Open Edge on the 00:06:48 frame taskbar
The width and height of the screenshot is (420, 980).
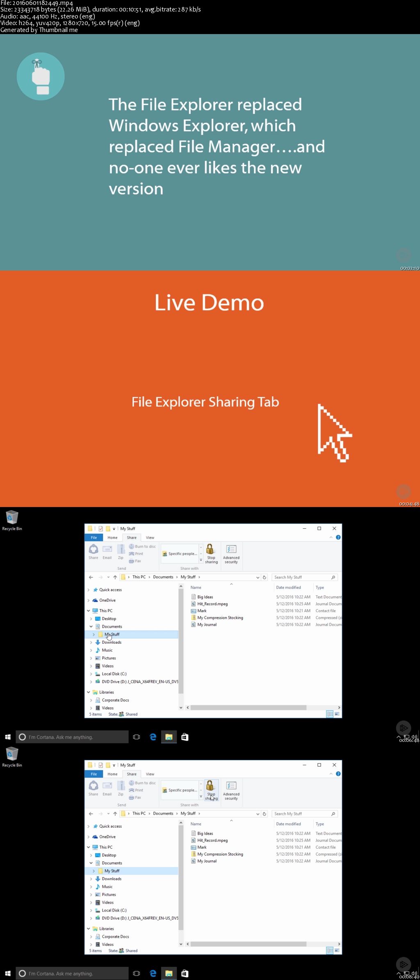tap(153, 737)
